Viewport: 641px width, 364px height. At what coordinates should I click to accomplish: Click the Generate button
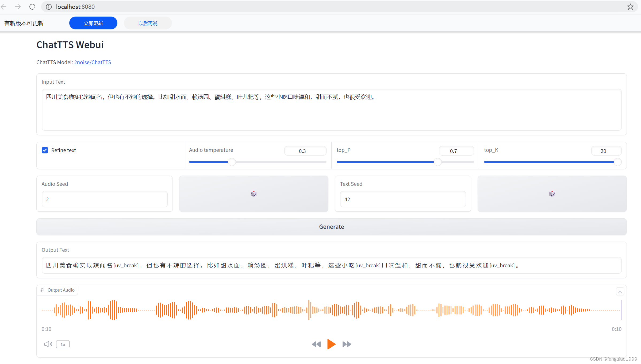[x=332, y=227]
